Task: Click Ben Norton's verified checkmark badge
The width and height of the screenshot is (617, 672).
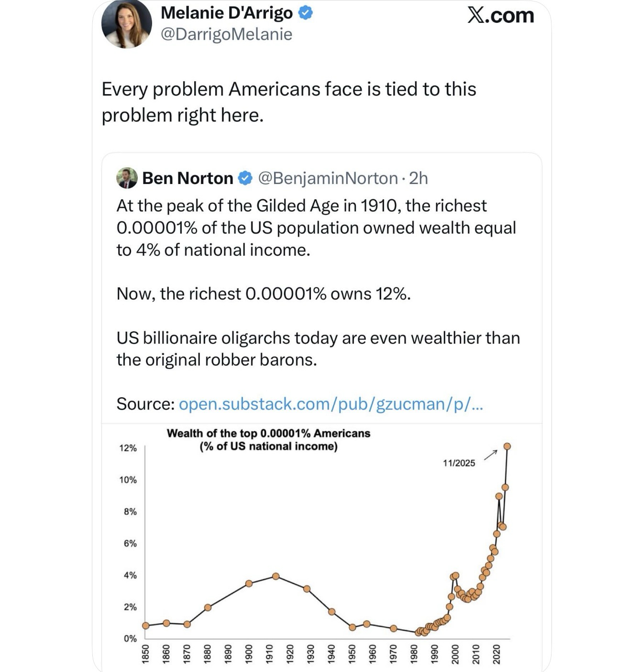Action: pyautogui.click(x=245, y=178)
